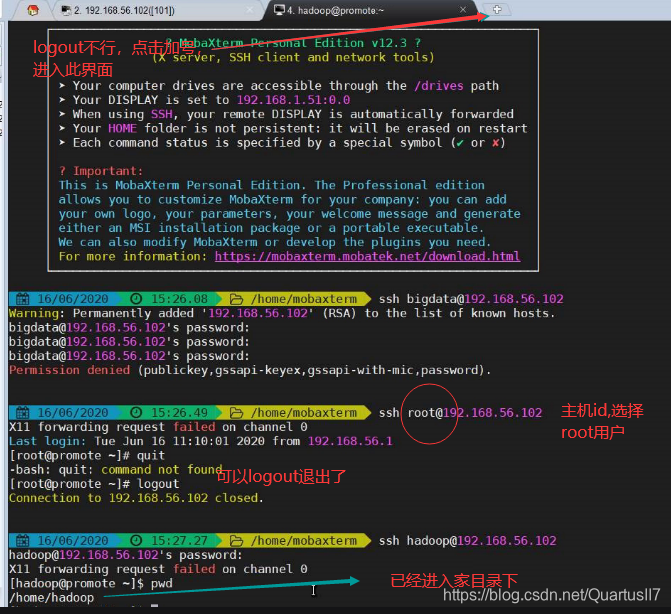
Task: Click the 'MobaXterm Personal Edition v12.3' title text
Action: [x=293, y=43]
